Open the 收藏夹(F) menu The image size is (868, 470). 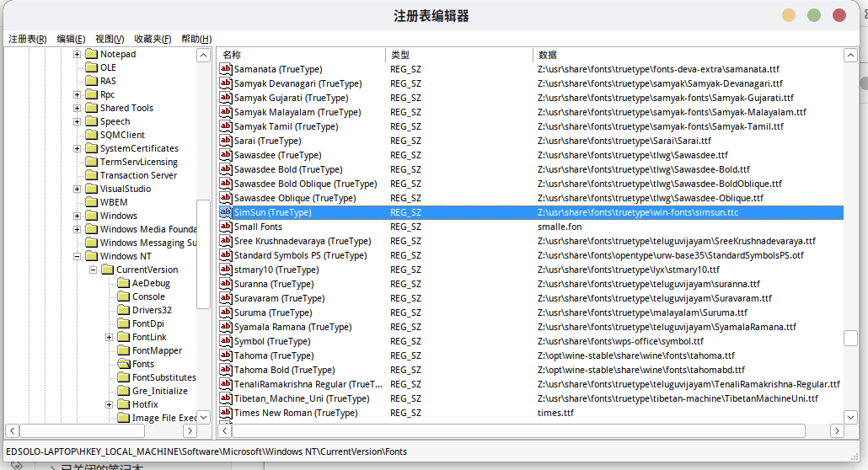pos(153,39)
